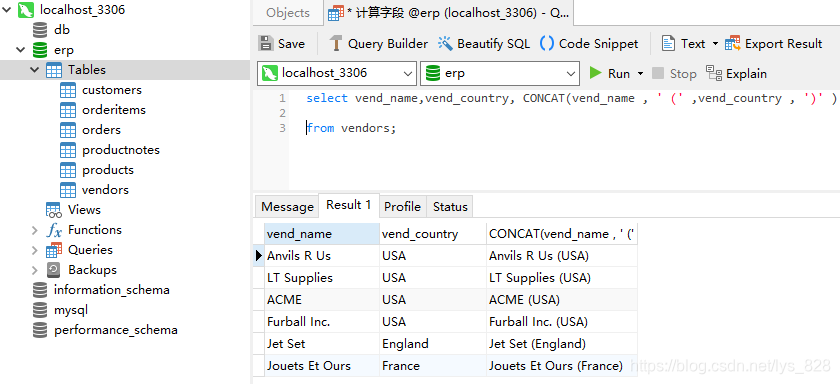The image size is (840, 384).
Task: Expand the Queries node
Action: click(35, 250)
